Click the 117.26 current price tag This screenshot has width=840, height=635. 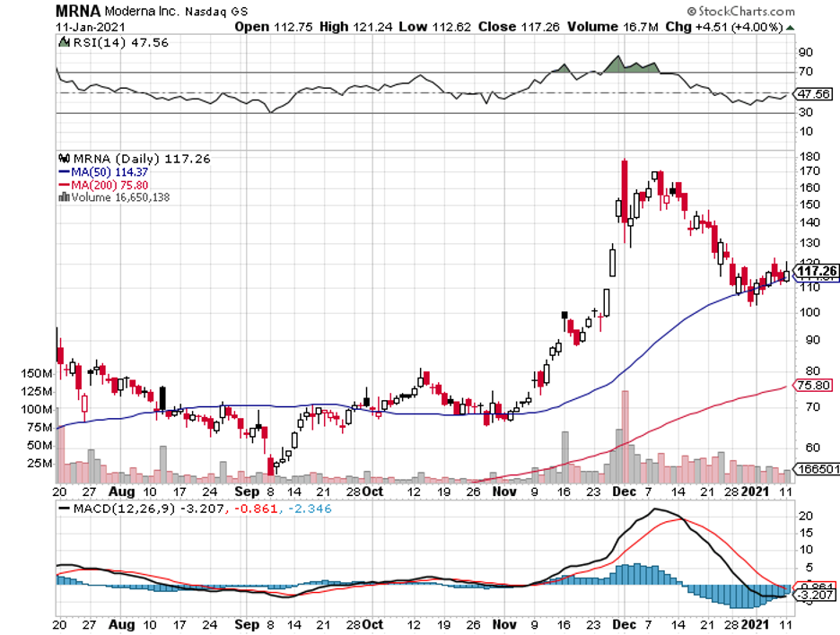(817, 270)
